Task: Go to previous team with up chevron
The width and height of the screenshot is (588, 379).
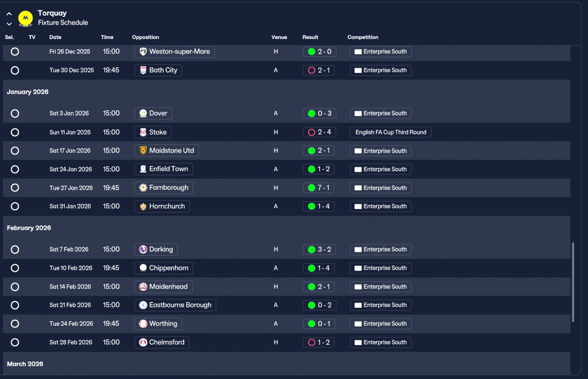Action: [9, 14]
